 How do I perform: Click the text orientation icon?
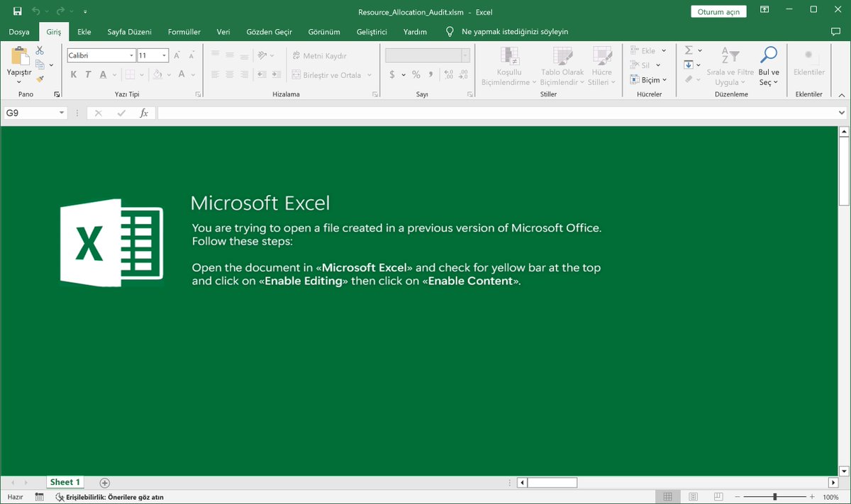pos(262,55)
